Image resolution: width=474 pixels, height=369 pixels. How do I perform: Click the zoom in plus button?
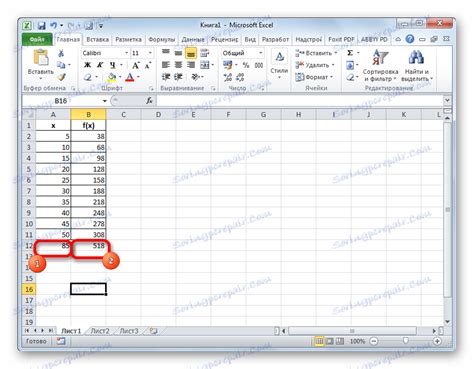pos(437,341)
